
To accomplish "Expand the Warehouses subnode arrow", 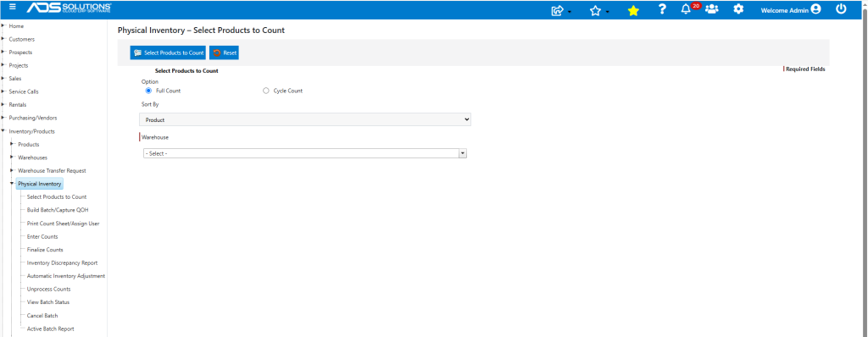I will [x=12, y=157].
